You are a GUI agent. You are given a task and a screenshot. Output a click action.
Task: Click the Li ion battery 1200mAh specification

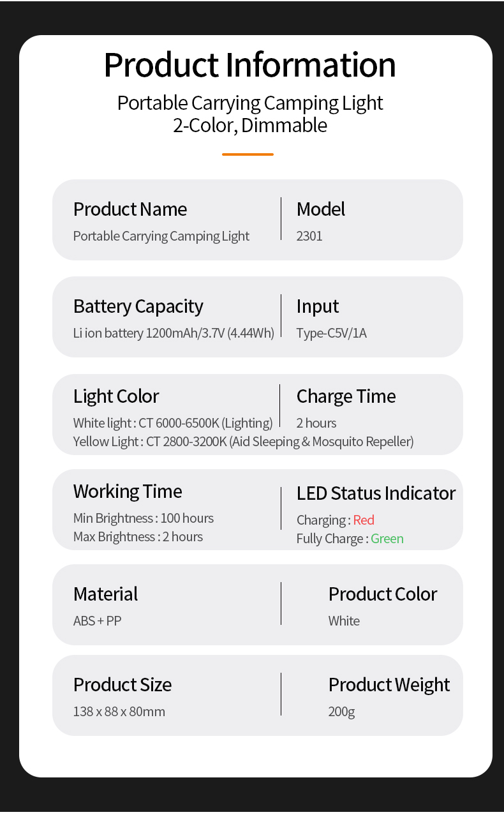click(174, 333)
